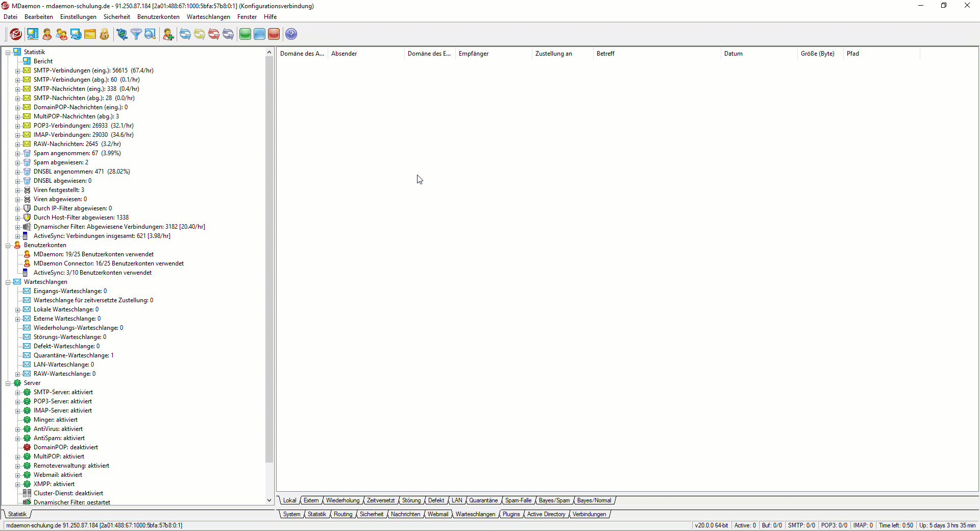
Task: Click the green square toolbar button
Action: tap(245, 34)
